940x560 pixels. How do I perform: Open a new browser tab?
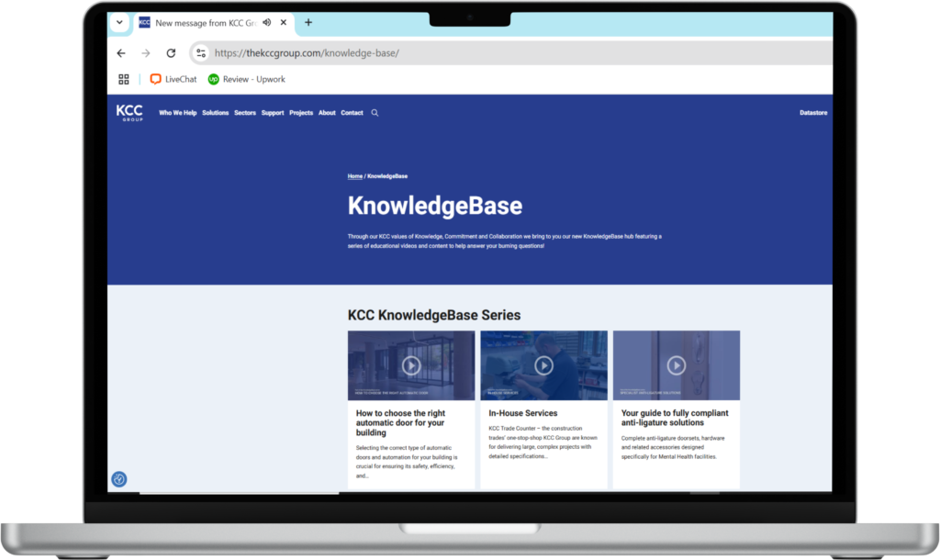tap(308, 22)
